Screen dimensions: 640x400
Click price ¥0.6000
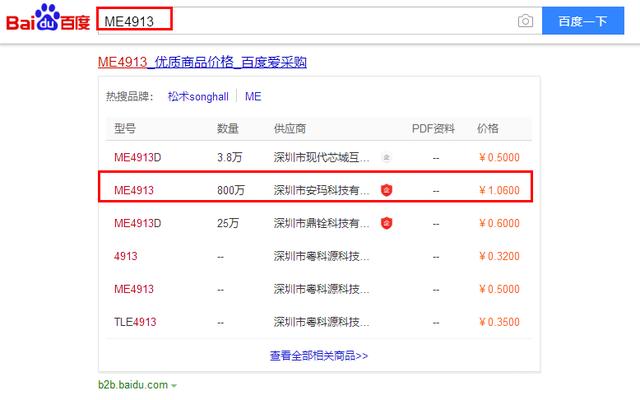point(499,223)
